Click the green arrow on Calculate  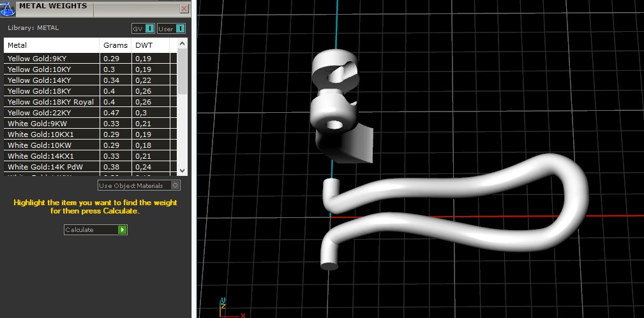point(122,230)
